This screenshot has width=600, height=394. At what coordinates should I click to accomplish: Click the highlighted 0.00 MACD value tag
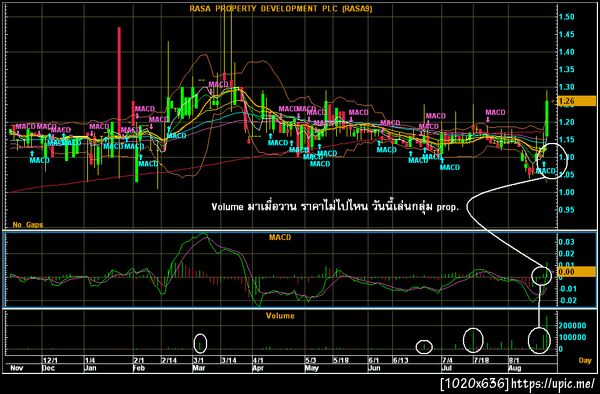[x=576, y=272]
